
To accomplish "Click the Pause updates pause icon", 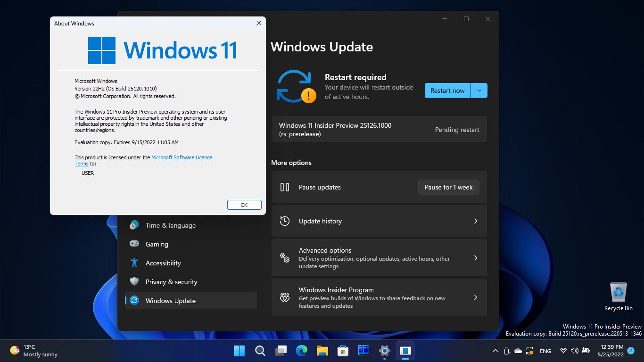I will [285, 187].
